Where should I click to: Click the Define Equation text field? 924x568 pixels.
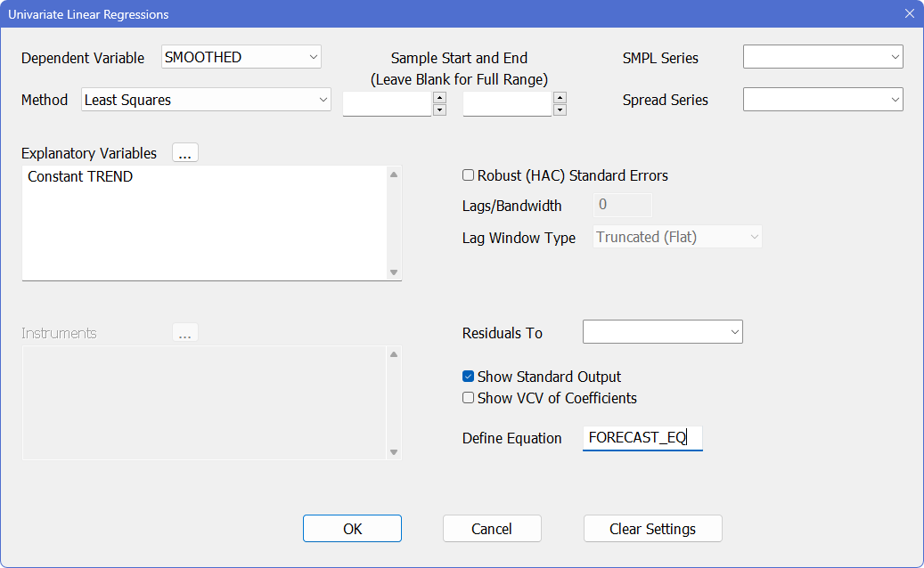(642, 438)
